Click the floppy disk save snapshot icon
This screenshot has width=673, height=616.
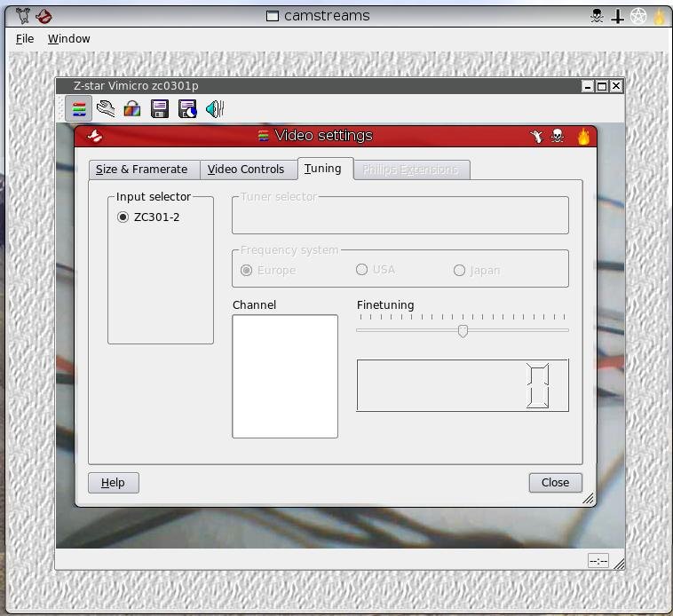click(160, 108)
